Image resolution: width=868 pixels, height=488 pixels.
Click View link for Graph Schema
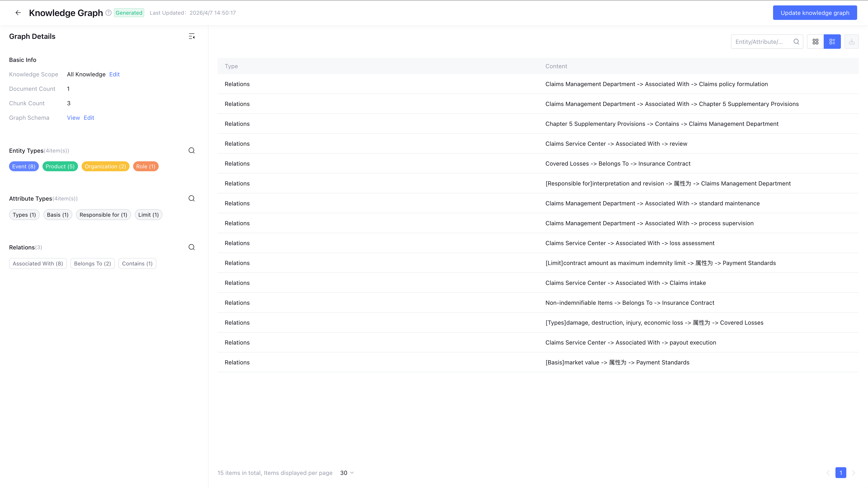[73, 118]
